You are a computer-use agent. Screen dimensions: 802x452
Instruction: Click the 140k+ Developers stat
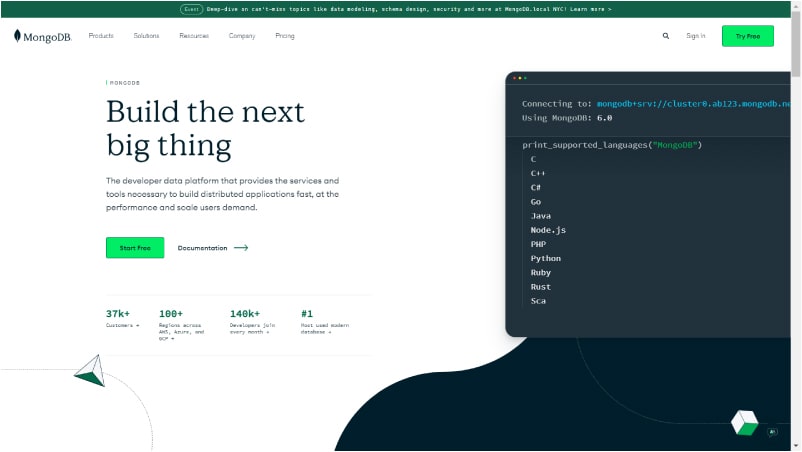253,322
